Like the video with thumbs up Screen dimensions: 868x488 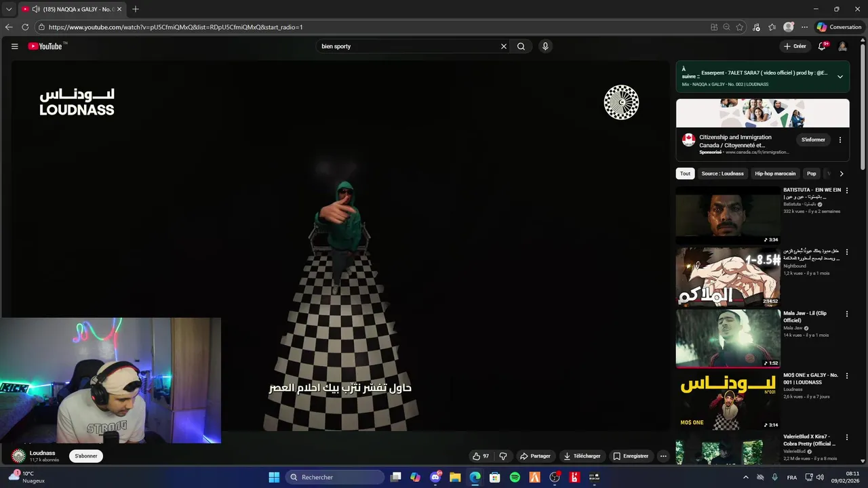(x=481, y=456)
